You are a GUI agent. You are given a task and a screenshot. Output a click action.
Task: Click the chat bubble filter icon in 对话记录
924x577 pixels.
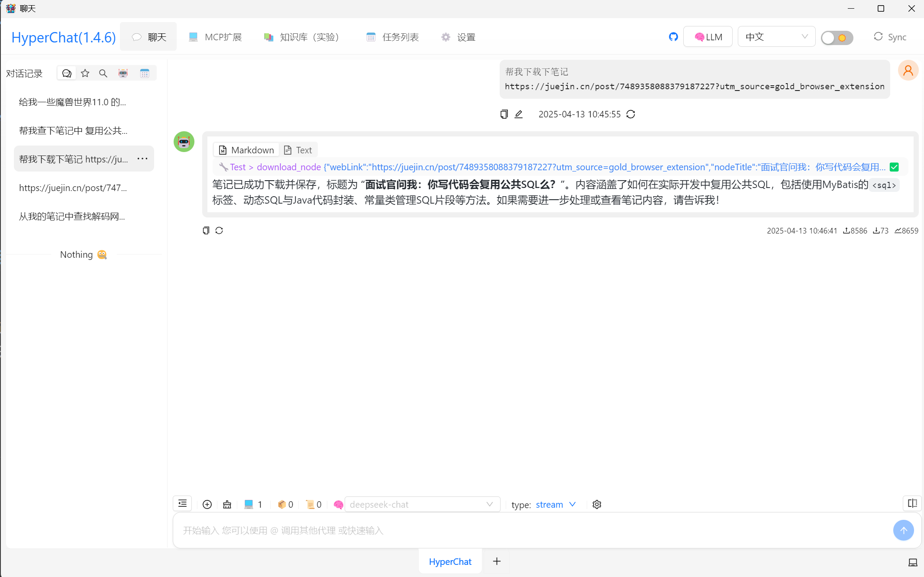click(67, 73)
